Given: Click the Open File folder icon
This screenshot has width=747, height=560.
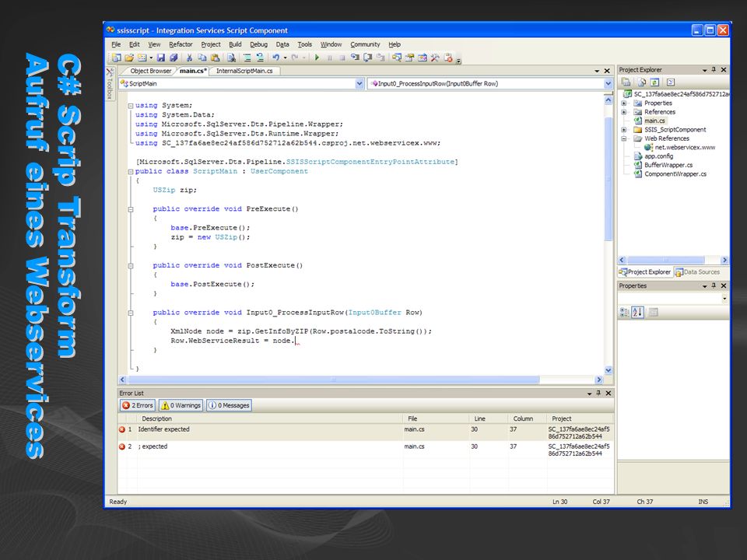Looking at the screenshot, I should click(x=129, y=58).
